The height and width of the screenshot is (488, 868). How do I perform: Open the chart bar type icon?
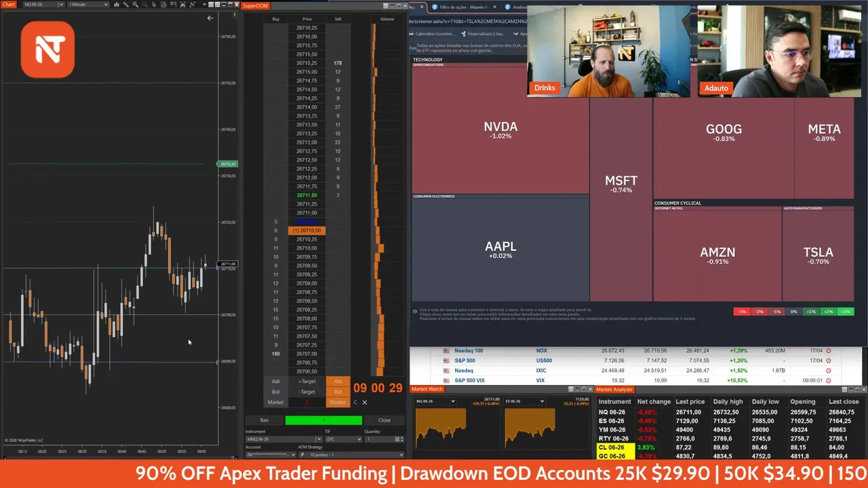116,4
